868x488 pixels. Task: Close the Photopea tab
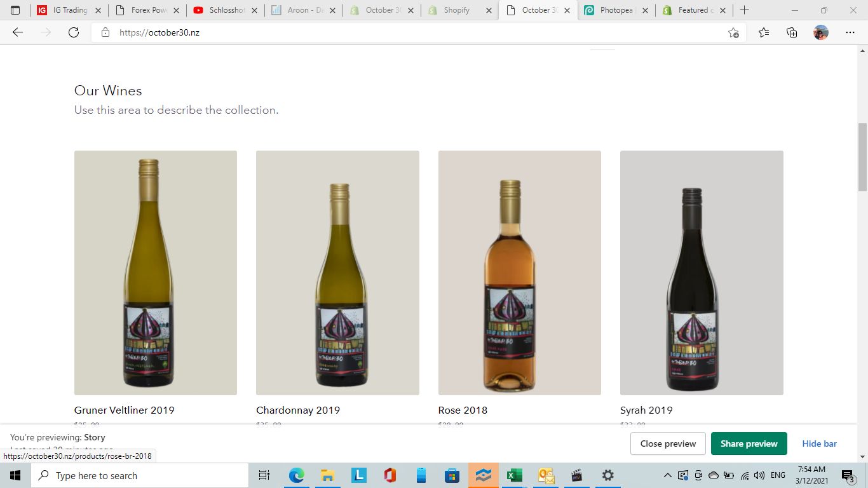pyautogui.click(x=644, y=10)
